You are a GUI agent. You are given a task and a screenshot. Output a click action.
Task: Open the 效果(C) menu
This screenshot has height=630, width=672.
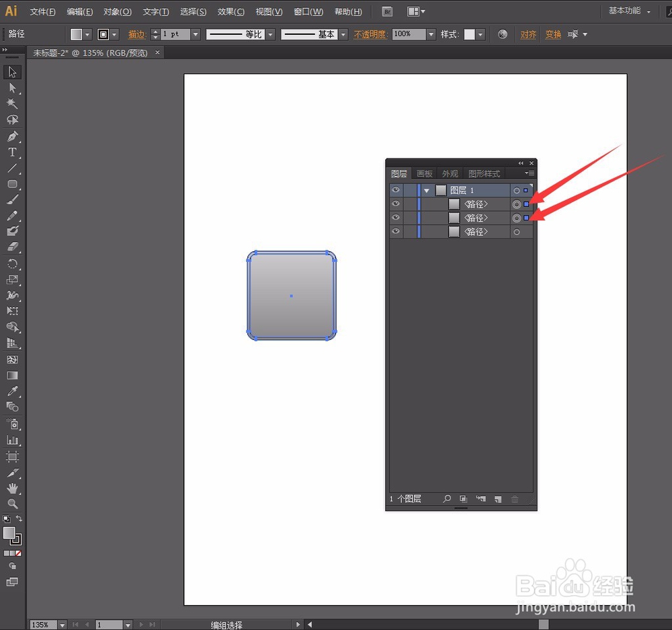coord(230,11)
